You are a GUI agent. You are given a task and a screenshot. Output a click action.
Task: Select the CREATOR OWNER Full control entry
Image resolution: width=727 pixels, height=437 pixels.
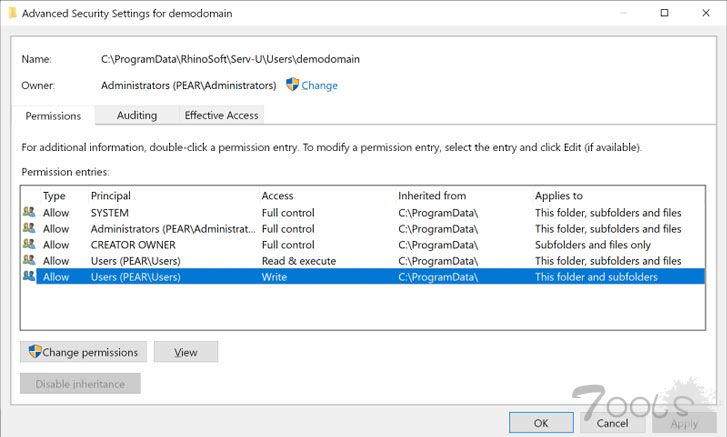(133, 245)
